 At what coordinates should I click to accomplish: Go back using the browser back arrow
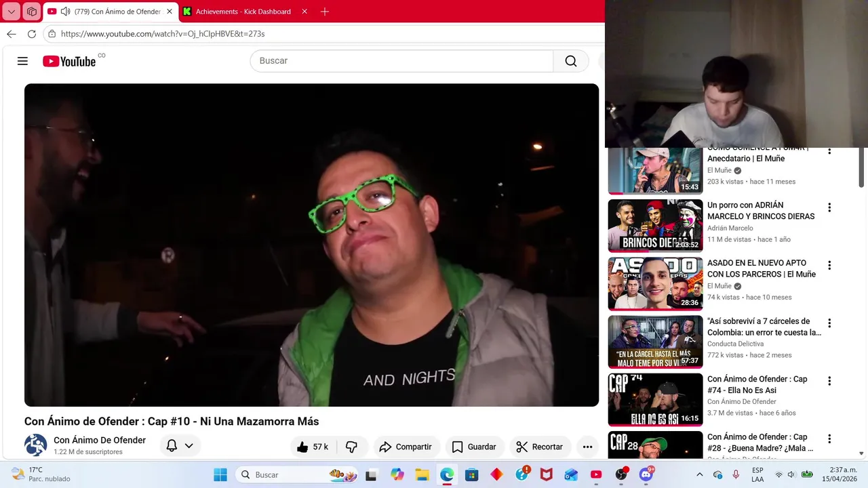click(11, 34)
